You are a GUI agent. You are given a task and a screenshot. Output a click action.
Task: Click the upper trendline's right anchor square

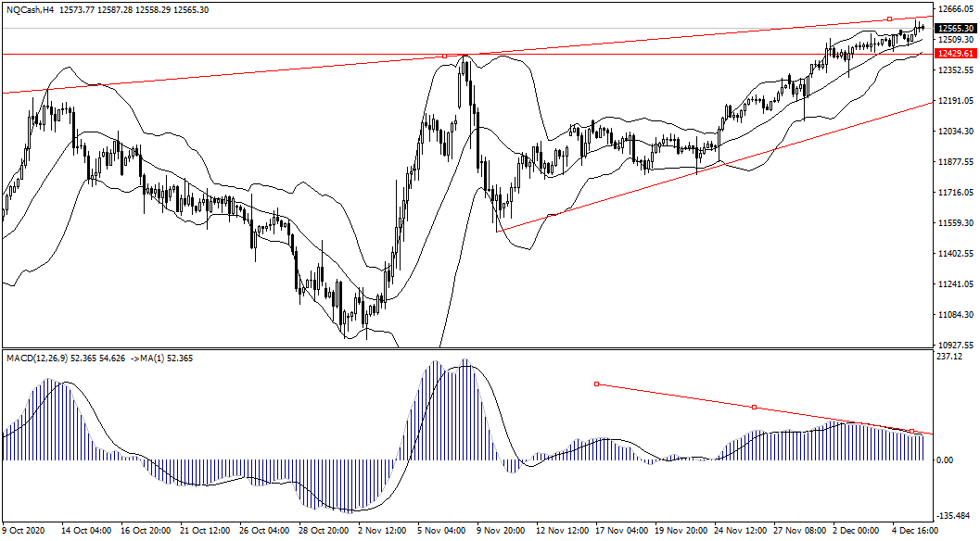click(889, 19)
